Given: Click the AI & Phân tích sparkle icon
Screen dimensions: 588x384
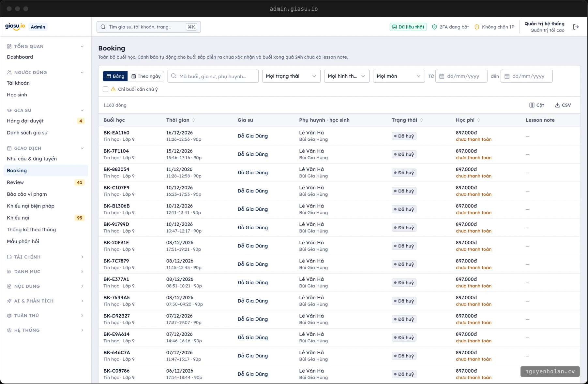Looking at the screenshot, I should [9, 301].
